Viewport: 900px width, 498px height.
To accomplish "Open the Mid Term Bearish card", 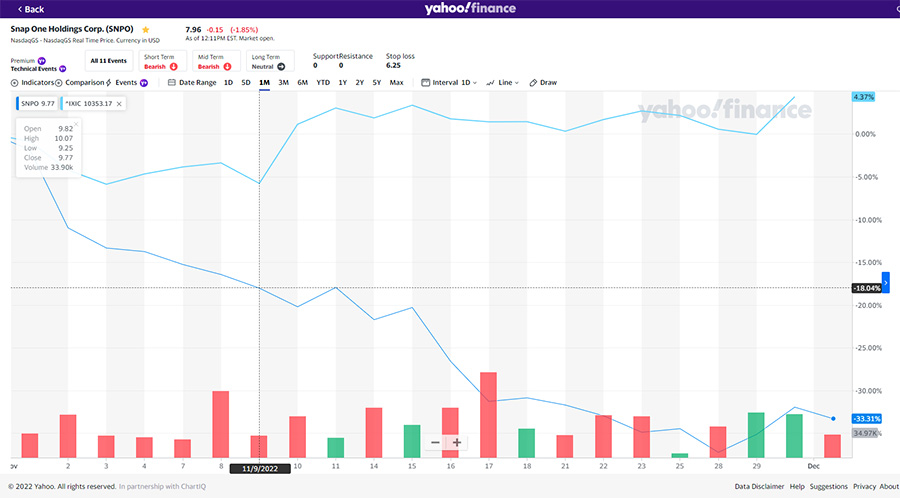I will point(216,61).
